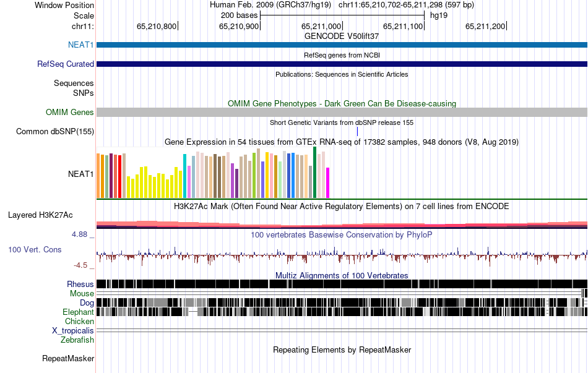Click the -4.5 PhyloP lower scale value
This screenshot has height=373, width=588.
(80, 265)
